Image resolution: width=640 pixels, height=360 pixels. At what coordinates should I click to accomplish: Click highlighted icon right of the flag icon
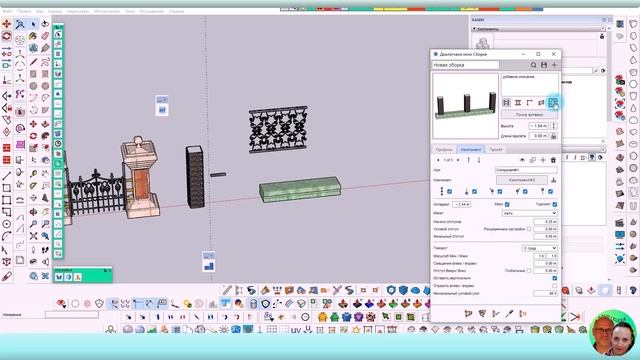(553, 102)
